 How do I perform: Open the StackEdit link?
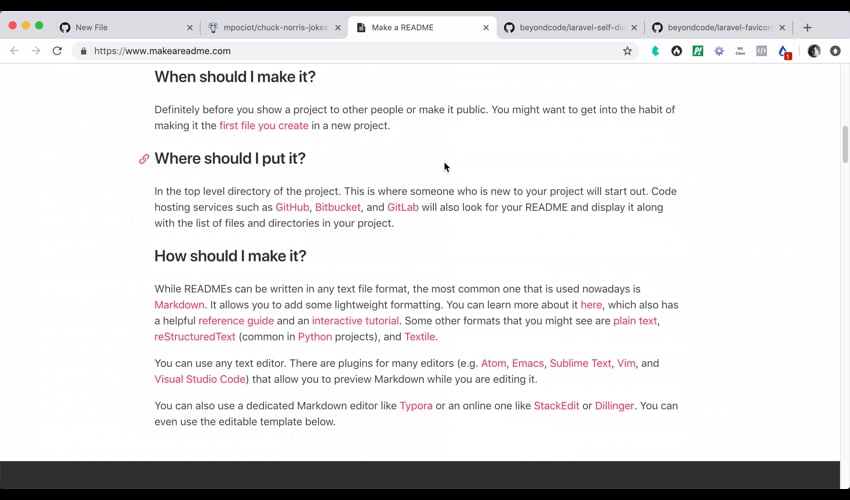tap(556, 406)
